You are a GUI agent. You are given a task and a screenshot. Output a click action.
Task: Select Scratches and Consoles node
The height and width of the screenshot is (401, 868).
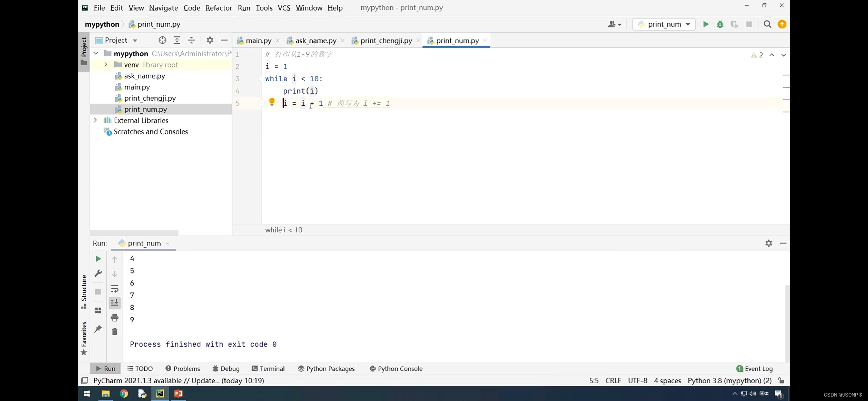[151, 131]
